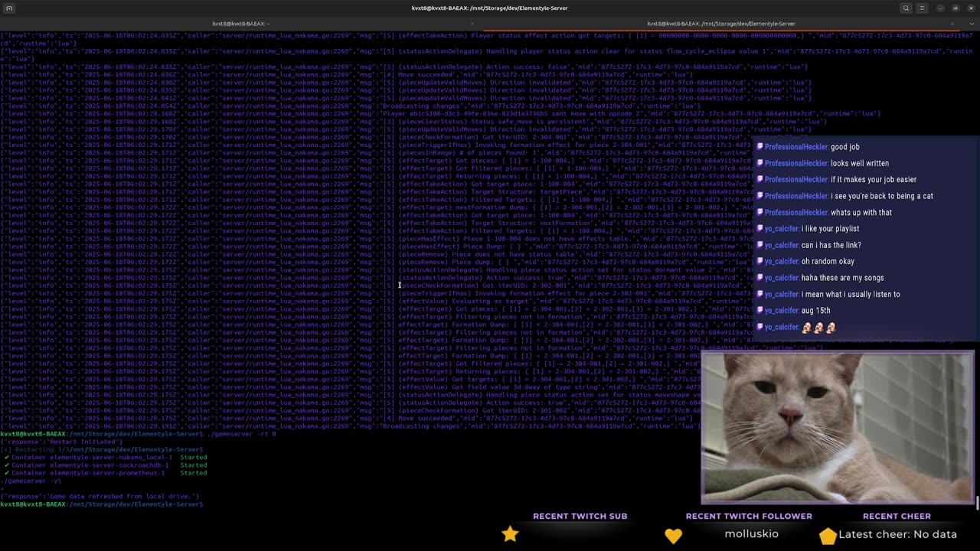The height and width of the screenshot is (551, 980).
Task: Click chat message 'can i has the link?'
Action: tap(831, 245)
